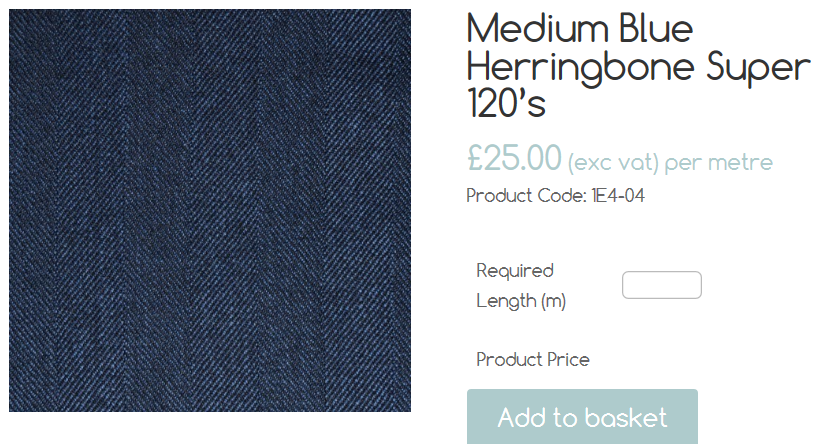Image resolution: width=813 pixels, height=444 pixels.
Task: Click the "Product Code:" label
Action: click(x=526, y=196)
